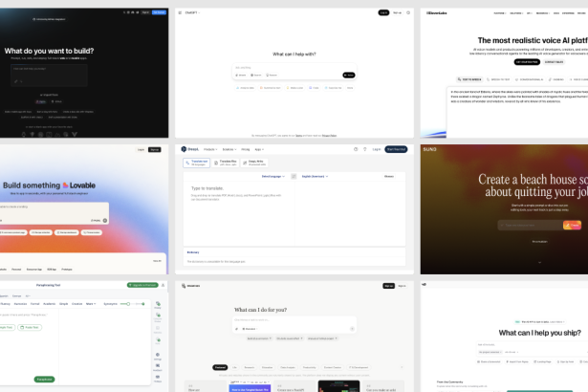Image resolution: width=588 pixels, height=392 pixels.
Task: Open Settings in QuillBot right sidebar
Action: 158,356
